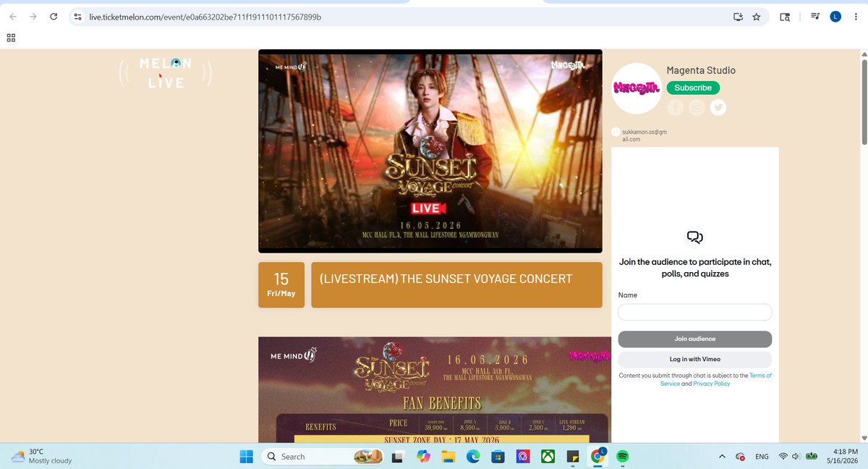Open Magenta Studio Facebook icon
The height and width of the screenshot is (469, 868).
(675, 108)
